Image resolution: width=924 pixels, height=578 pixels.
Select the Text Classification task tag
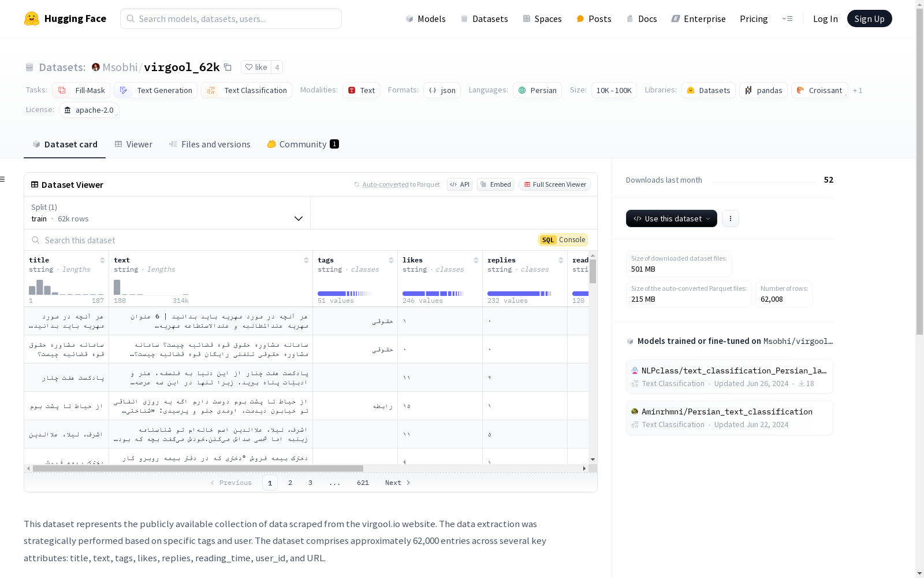[247, 90]
